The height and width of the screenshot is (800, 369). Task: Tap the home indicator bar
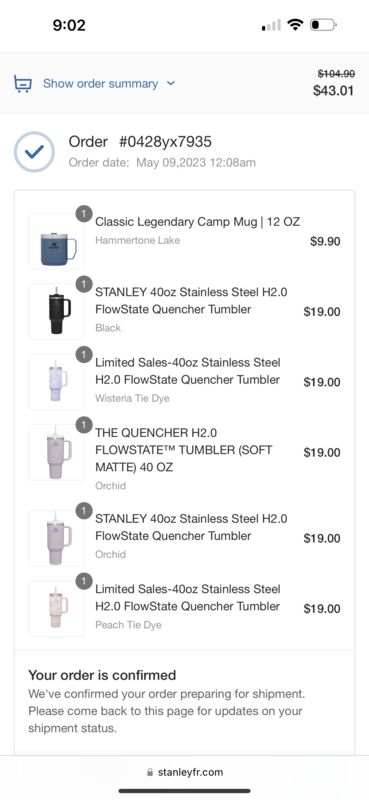(x=184, y=791)
